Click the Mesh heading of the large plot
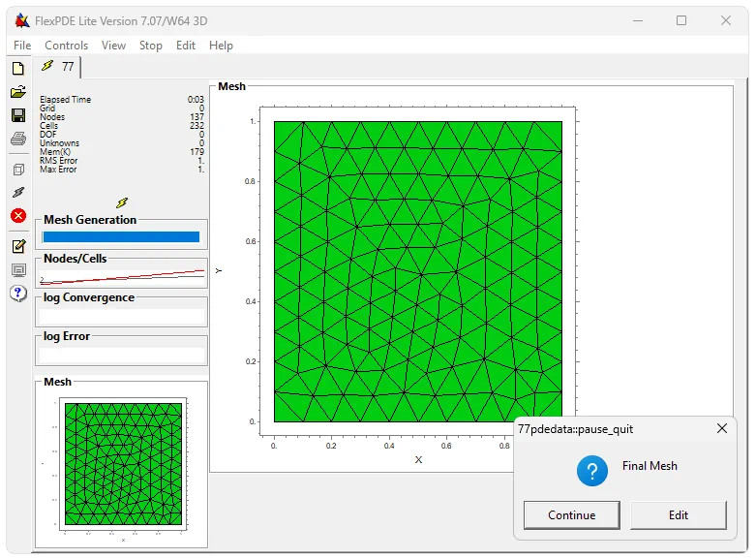 pyautogui.click(x=232, y=86)
